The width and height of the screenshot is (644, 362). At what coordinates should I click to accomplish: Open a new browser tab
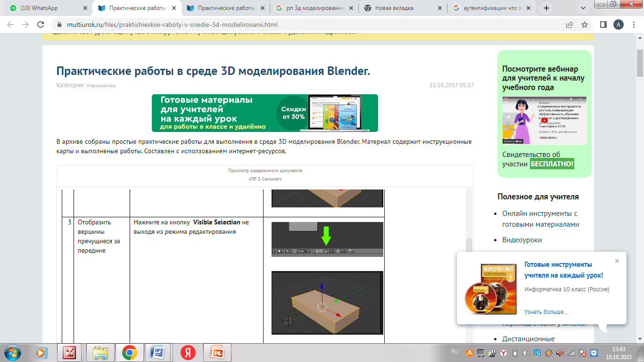click(x=546, y=8)
